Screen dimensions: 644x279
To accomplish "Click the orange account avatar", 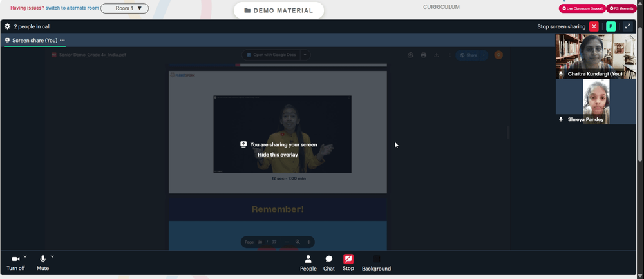I will pos(498,55).
